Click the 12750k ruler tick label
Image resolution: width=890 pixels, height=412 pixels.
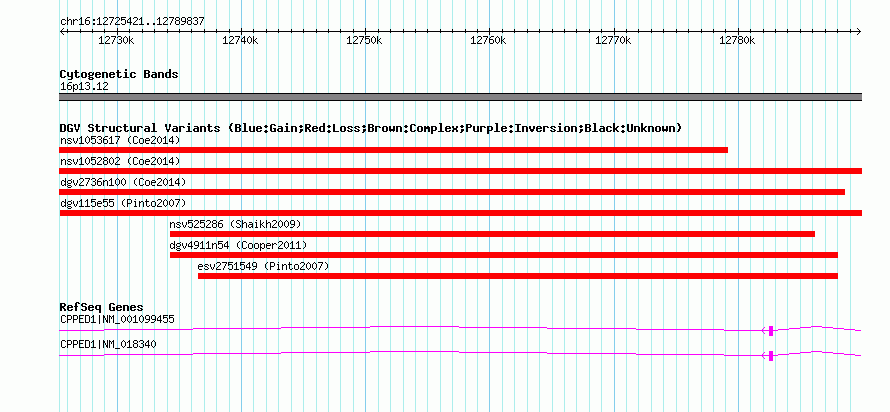[x=364, y=40]
